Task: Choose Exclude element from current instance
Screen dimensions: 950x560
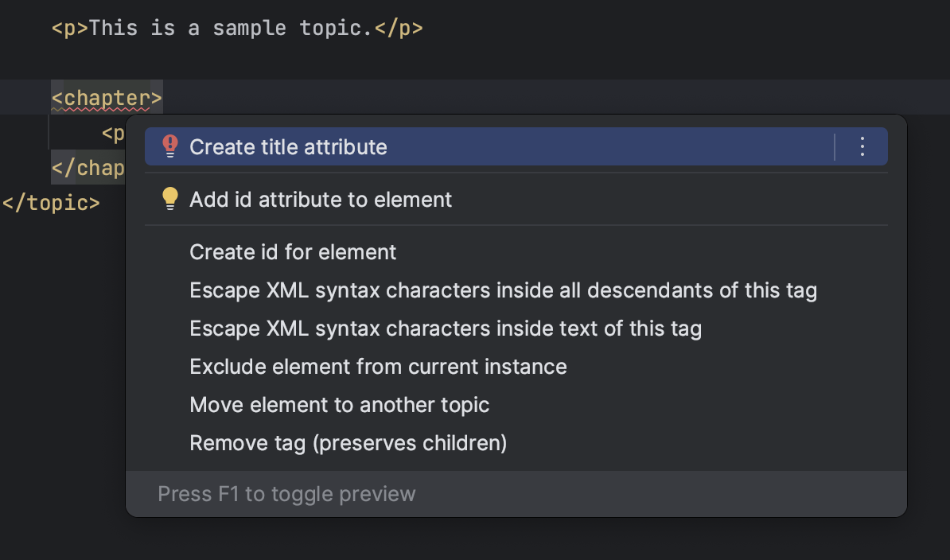Action: (x=378, y=367)
